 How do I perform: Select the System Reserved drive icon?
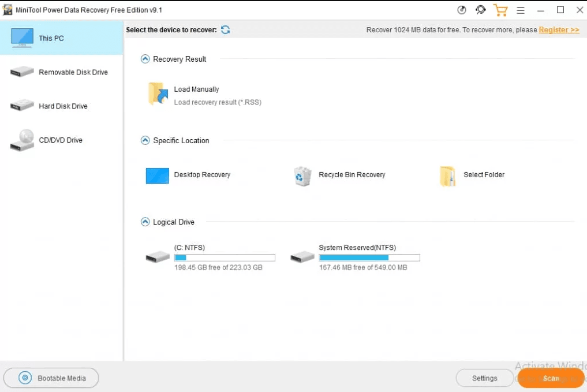tap(302, 257)
